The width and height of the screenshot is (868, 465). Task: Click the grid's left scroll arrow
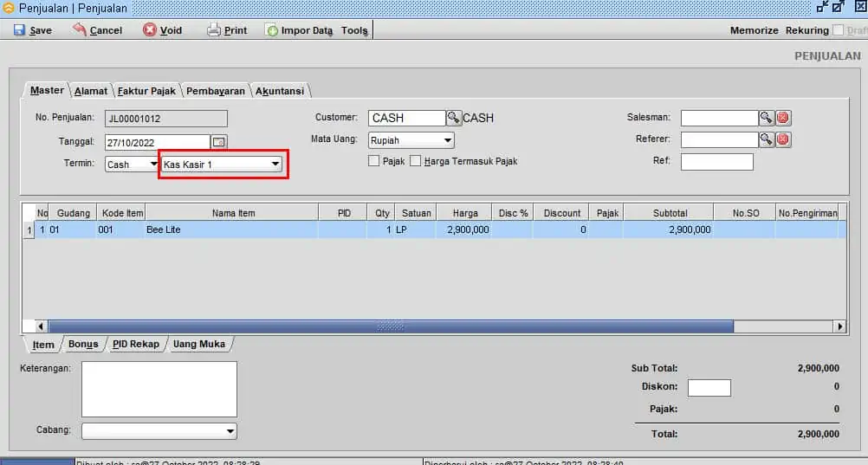(41, 326)
